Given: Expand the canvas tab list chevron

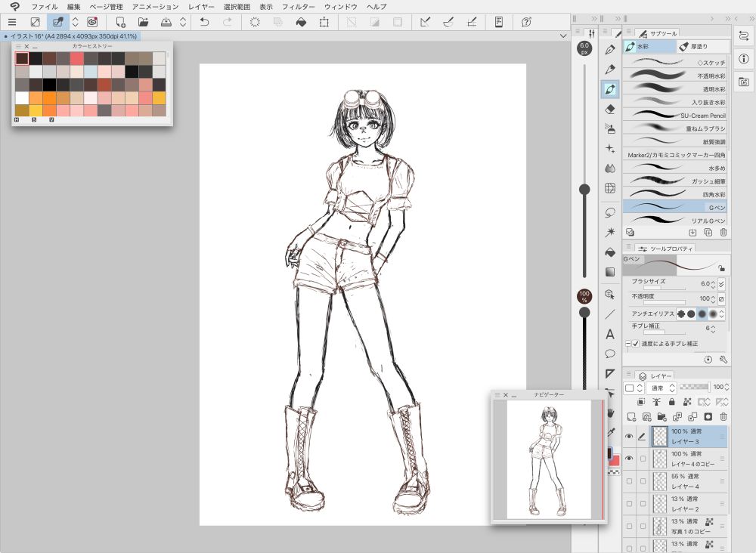Looking at the screenshot, I should pos(562,36).
